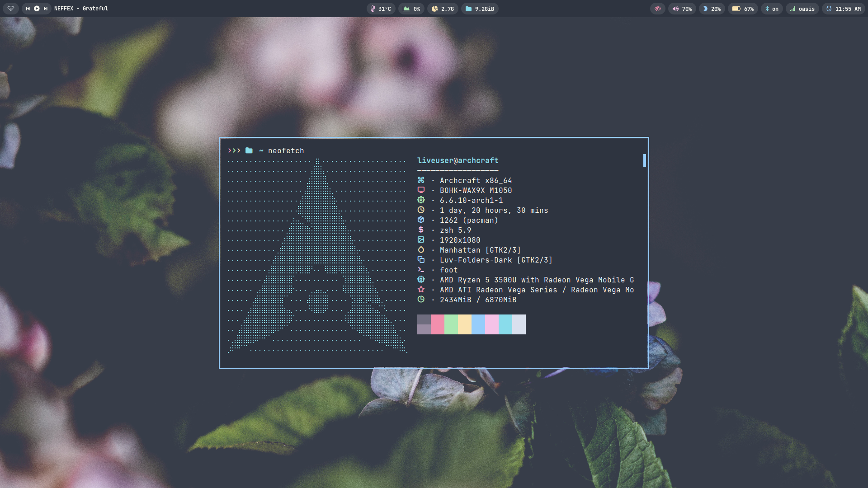This screenshot has height=488, width=868.
Task: Click the 67% battery indicator
Action: 743,9
